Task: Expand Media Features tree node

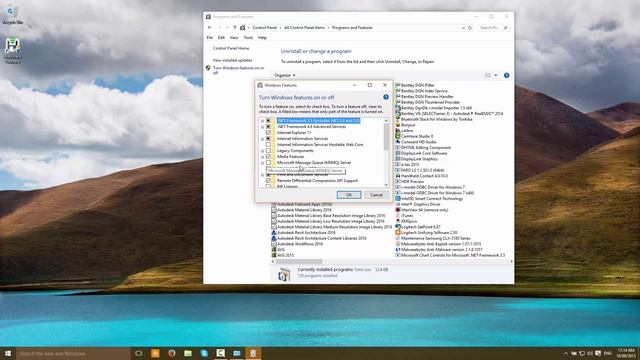Action: tap(262, 157)
